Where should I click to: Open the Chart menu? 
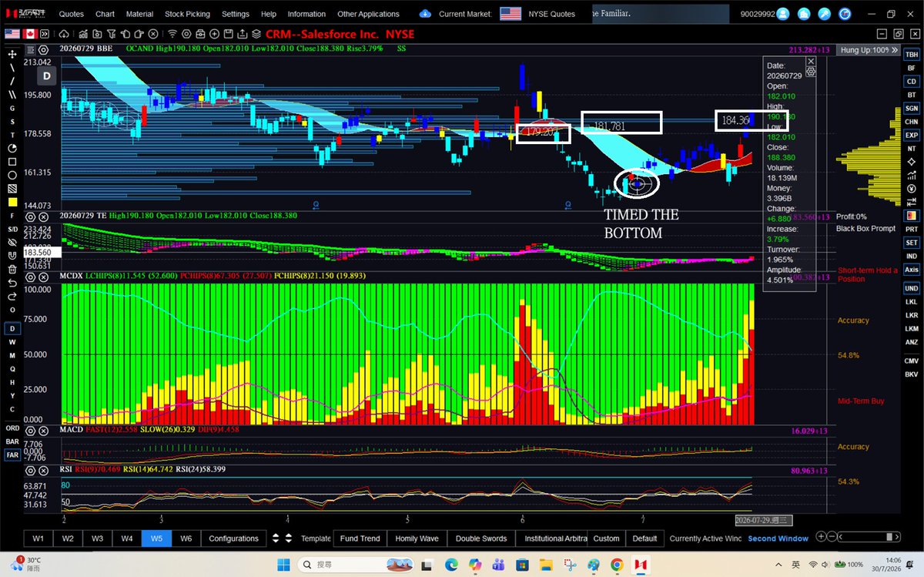coord(105,14)
